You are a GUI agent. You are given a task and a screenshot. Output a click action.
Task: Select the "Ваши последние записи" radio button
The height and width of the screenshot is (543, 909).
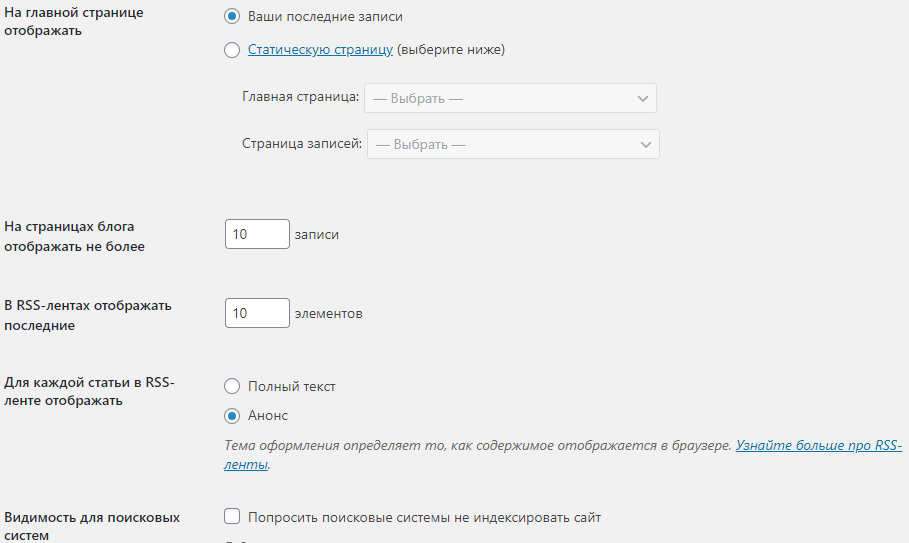coord(232,17)
